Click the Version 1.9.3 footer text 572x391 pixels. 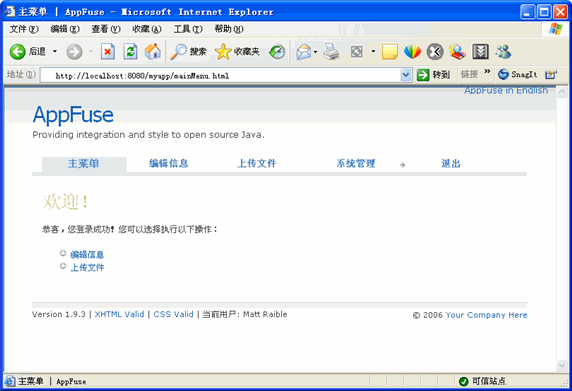59,314
